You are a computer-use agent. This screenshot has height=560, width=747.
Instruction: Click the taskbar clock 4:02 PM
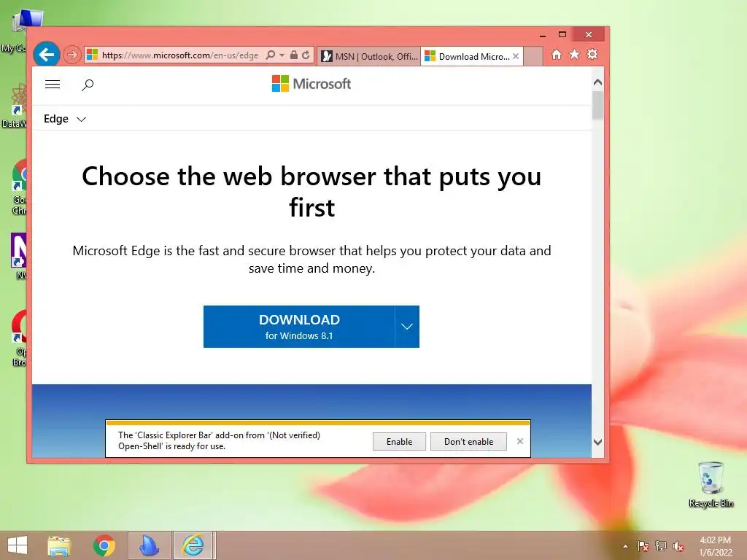pos(715,546)
